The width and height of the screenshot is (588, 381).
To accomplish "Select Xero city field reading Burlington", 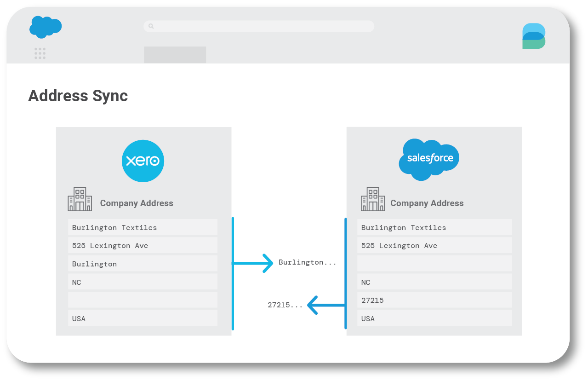I will (143, 264).
